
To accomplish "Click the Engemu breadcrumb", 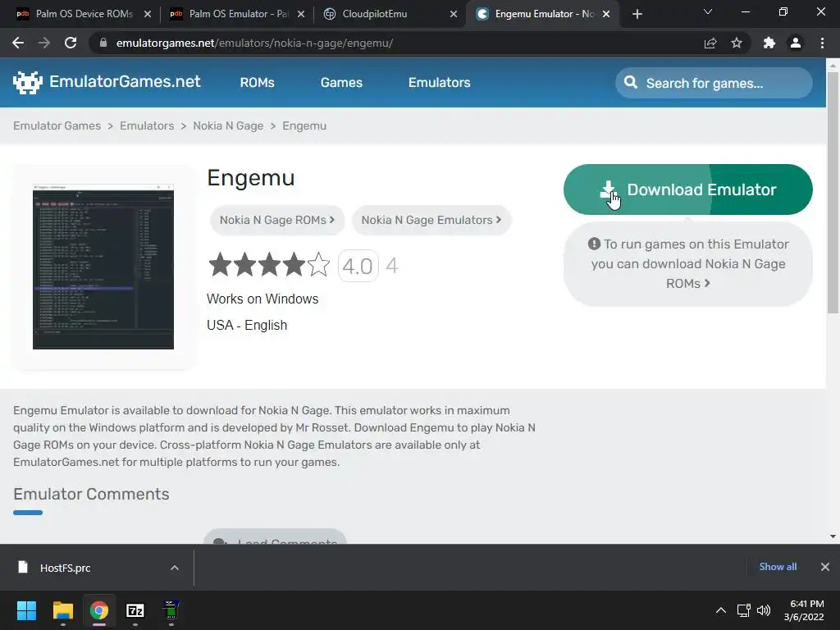I will point(304,126).
